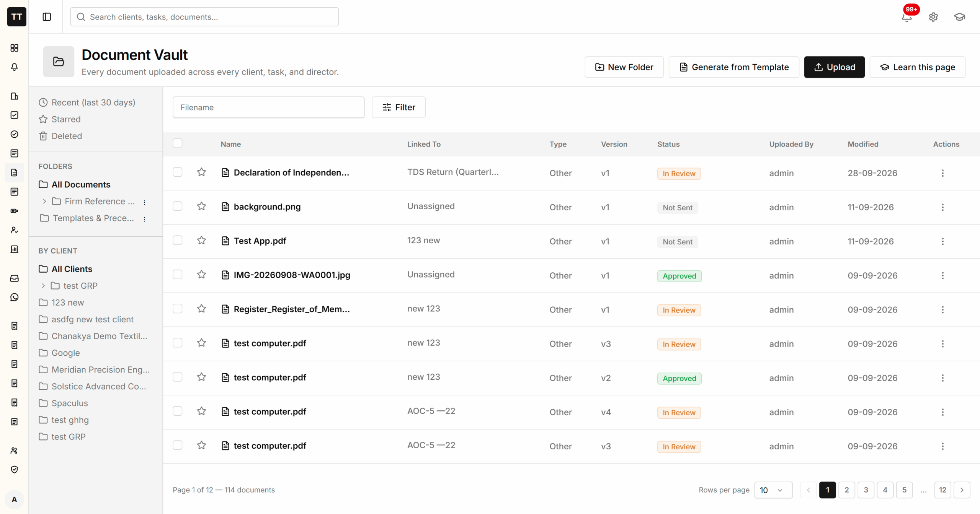The height and width of the screenshot is (514, 980).
Task: Star the Test App.pdf document
Action: click(202, 241)
